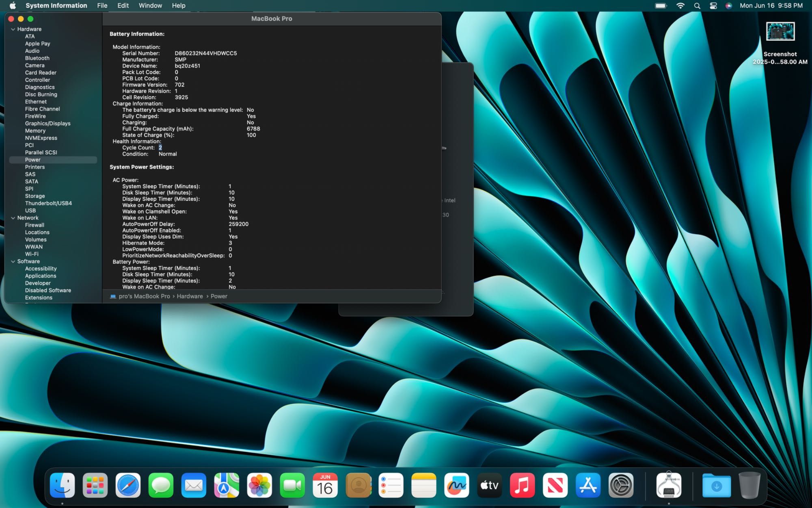Select USB in the sidebar
The image size is (812, 508).
coord(30,211)
